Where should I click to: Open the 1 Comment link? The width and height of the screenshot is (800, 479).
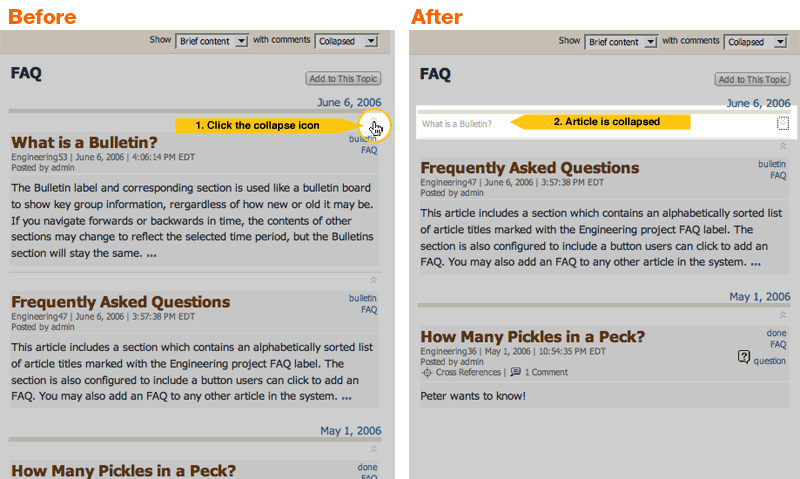coord(546,372)
